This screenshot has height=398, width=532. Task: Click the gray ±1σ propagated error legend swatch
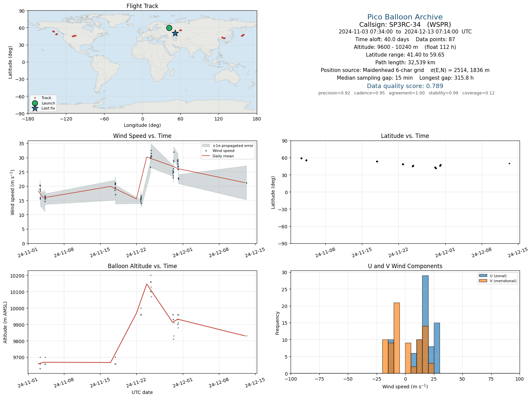(x=206, y=146)
